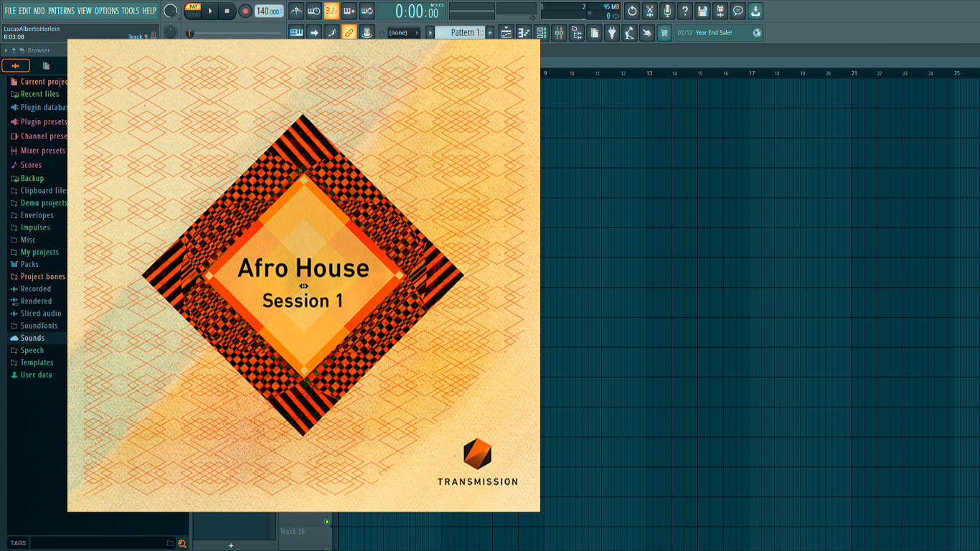Click the master volume knob
This screenshot has width=980, height=551.
click(x=171, y=11)
